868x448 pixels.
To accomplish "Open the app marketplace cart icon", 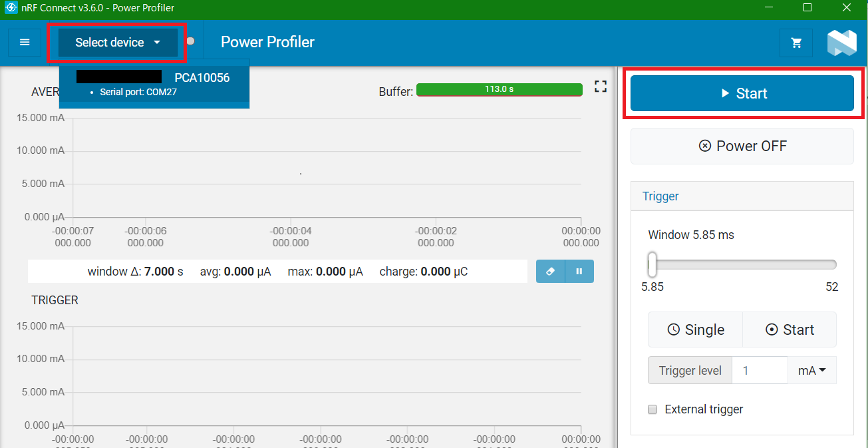I will [x=796, y=42].
